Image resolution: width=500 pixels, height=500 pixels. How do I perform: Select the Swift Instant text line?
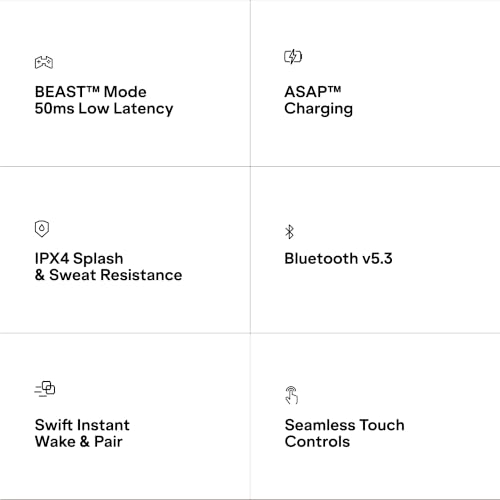pos(82,425)
